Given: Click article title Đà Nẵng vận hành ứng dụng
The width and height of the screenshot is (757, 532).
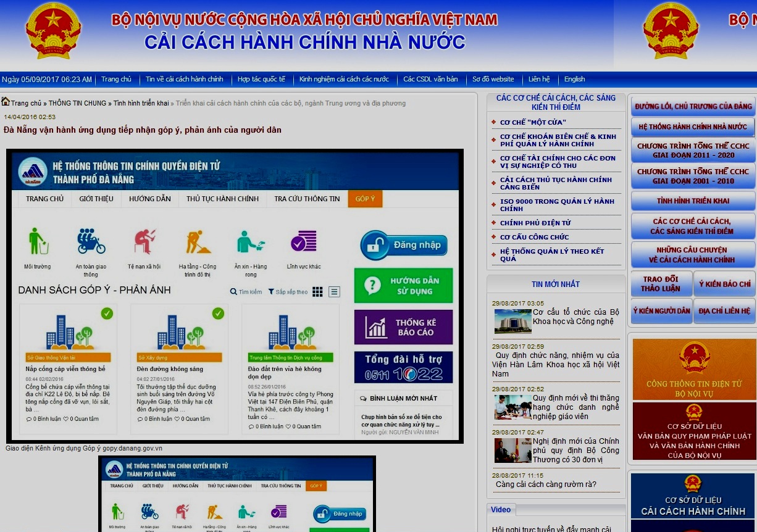Looking at the screenshot, I should pyautogui.click(x=143, y=130).
